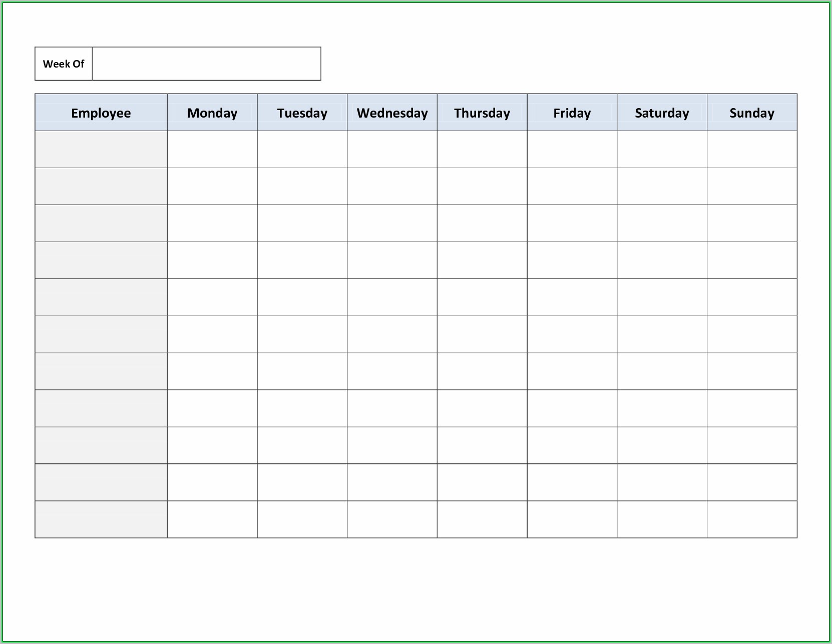
Task: Click the first row Sunday cell
Action: [x=752, y=149]
